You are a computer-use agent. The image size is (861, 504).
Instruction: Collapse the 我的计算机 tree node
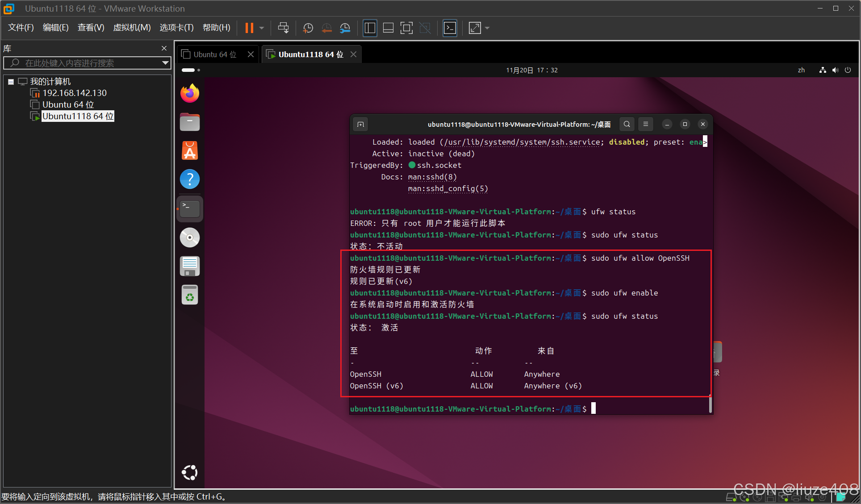pos(11,82)
